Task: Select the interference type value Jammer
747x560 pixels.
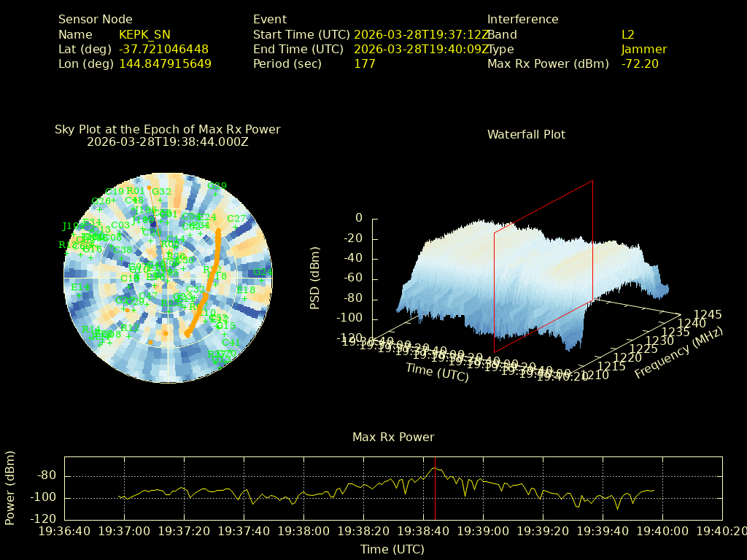Action: point(643,50)
